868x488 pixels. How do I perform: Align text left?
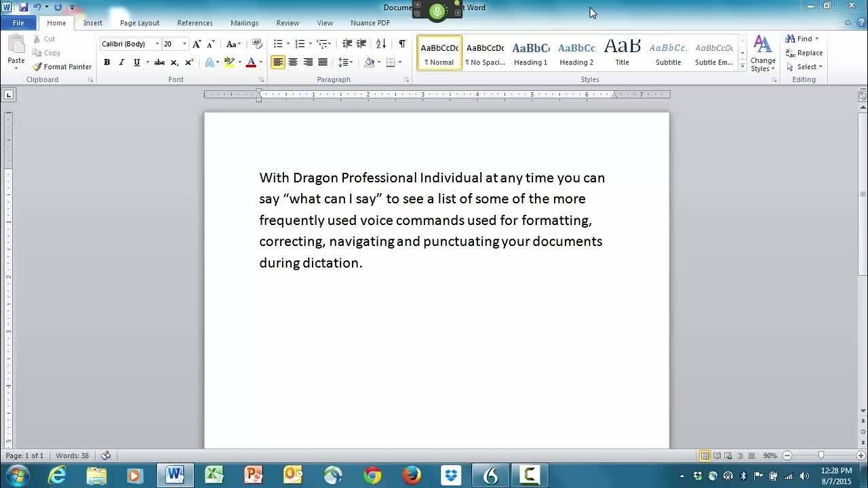point(278,62)
